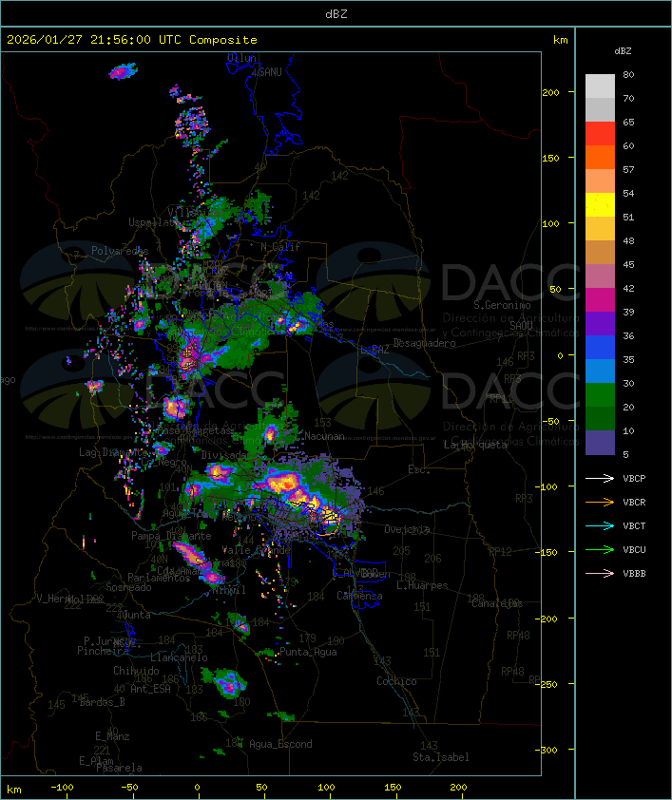This screenshot has width=672, height=800.
Task: Select the bright yellow 51-54 dBZ swatch
Action: click(600, 205)
